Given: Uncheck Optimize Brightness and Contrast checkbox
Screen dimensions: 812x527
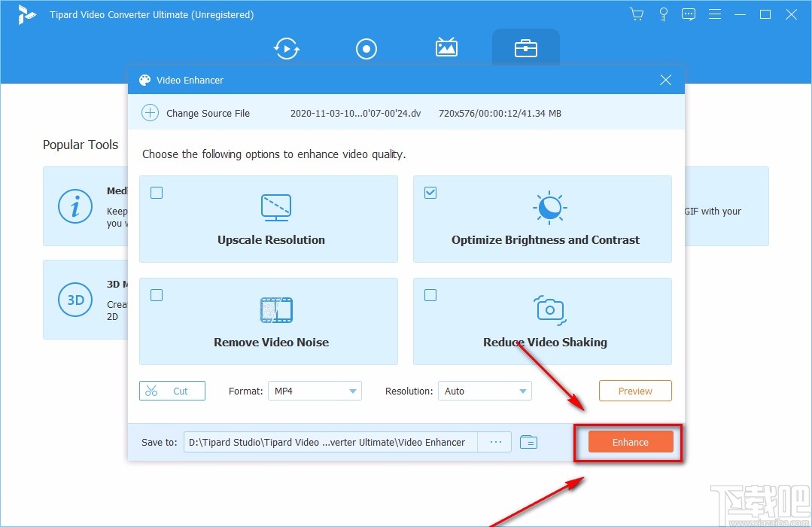Looking at the screenshot, I should (430, 193).
